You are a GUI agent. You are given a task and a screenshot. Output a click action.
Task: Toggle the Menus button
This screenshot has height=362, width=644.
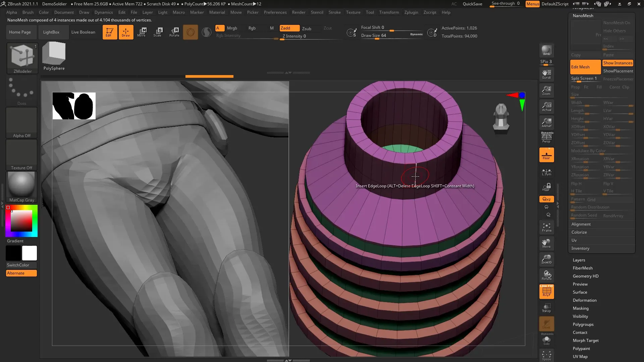click(x=533, y=4)
